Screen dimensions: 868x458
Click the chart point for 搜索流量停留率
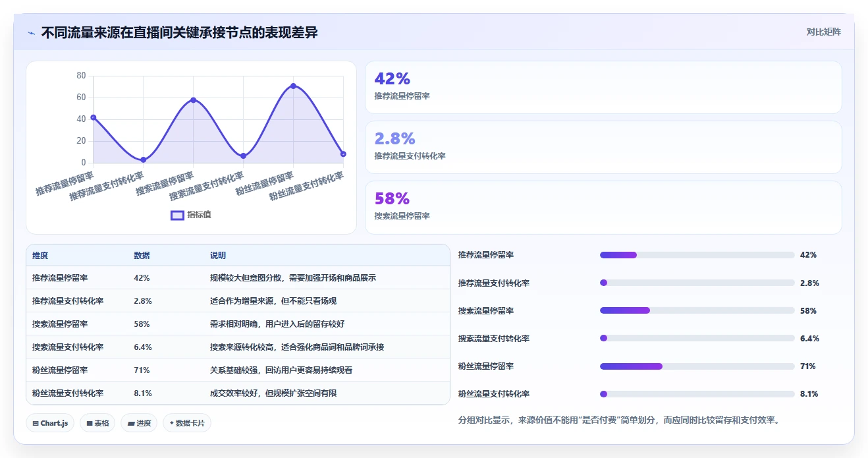[193, 100]
